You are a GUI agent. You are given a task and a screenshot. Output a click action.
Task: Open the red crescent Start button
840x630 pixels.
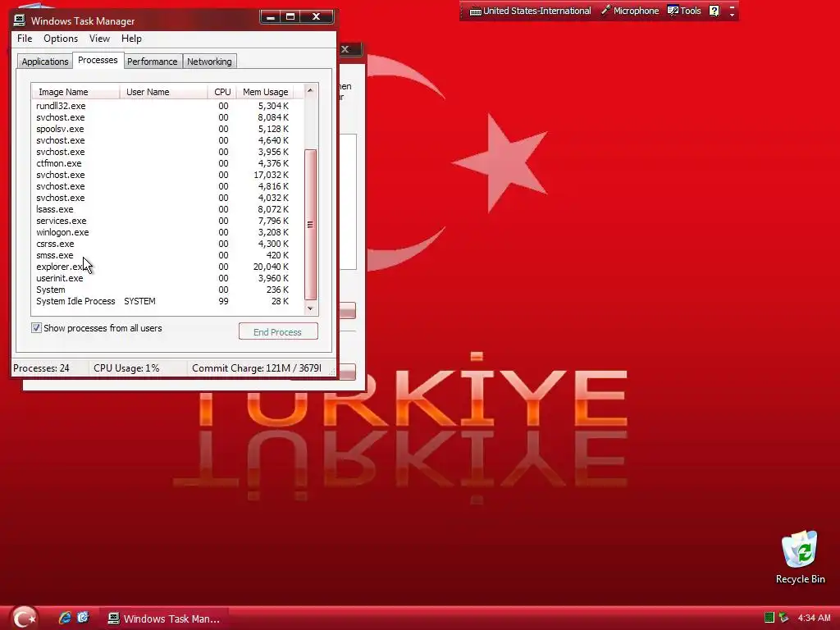pyautogui.click(x=24, y=618)
